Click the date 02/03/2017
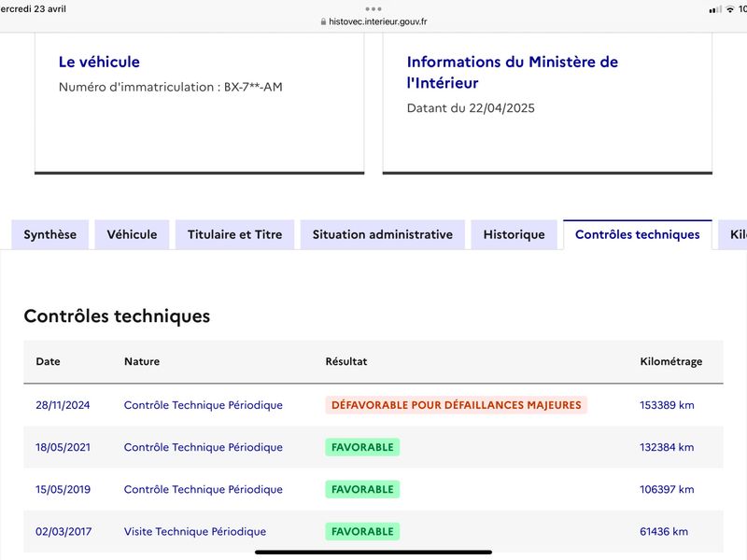Image resolution: width=747 pixels, height=560 pixels. [63, 531]
